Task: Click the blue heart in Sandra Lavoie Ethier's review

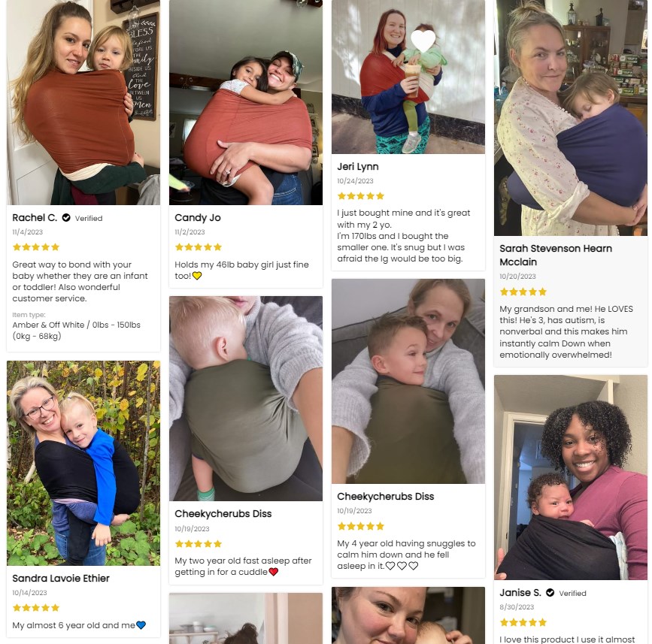Action: [x=141, y=625]
